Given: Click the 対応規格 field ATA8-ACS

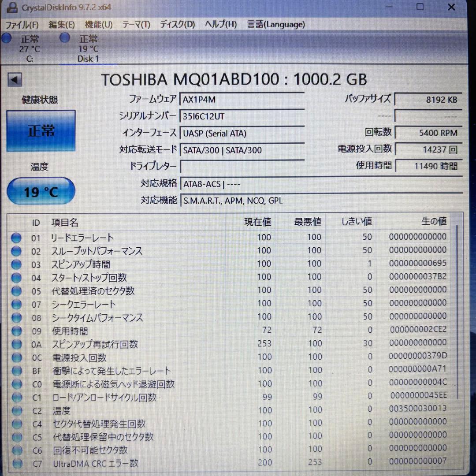Looking at the screenshot, I should pyautogui.click(x=321, y=184).
